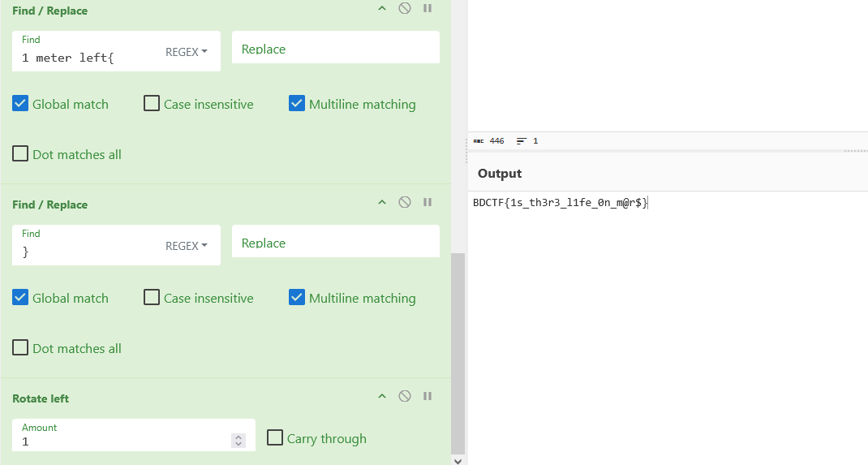This screenshot has height=465, width=868.
Task: Click the output text BDCTF{1s_th3r3_l1fe_0n_m@r$}
Action: [x=560, y=203]
